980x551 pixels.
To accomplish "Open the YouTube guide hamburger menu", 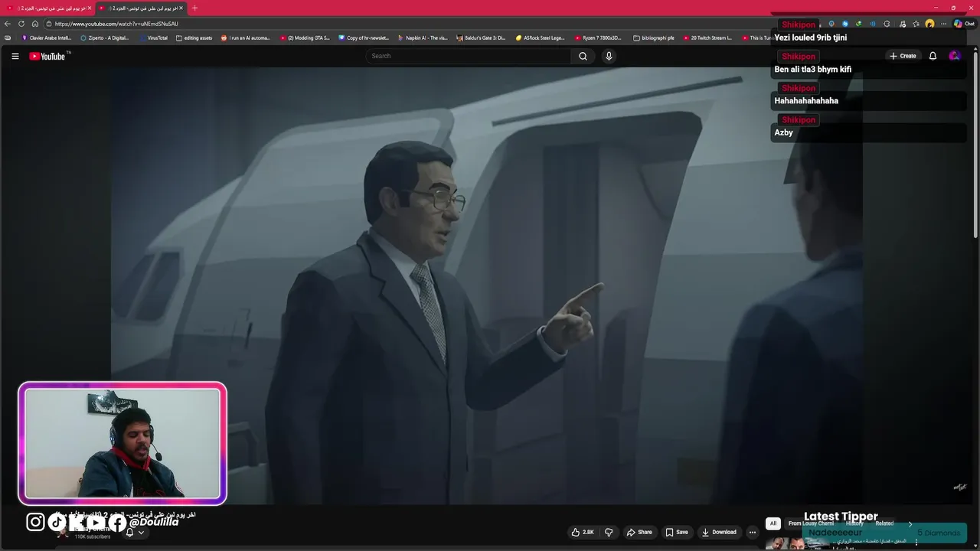I will coord(15,56).
